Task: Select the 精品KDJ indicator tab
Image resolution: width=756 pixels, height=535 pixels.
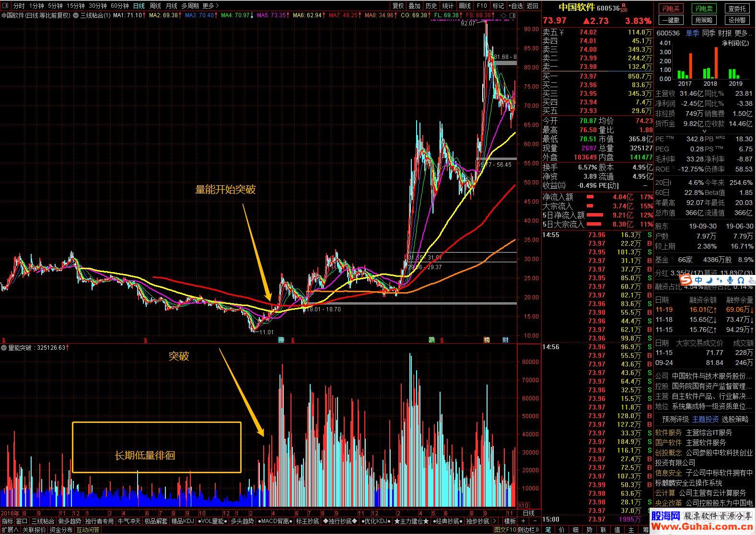Action: coord(183,521)
